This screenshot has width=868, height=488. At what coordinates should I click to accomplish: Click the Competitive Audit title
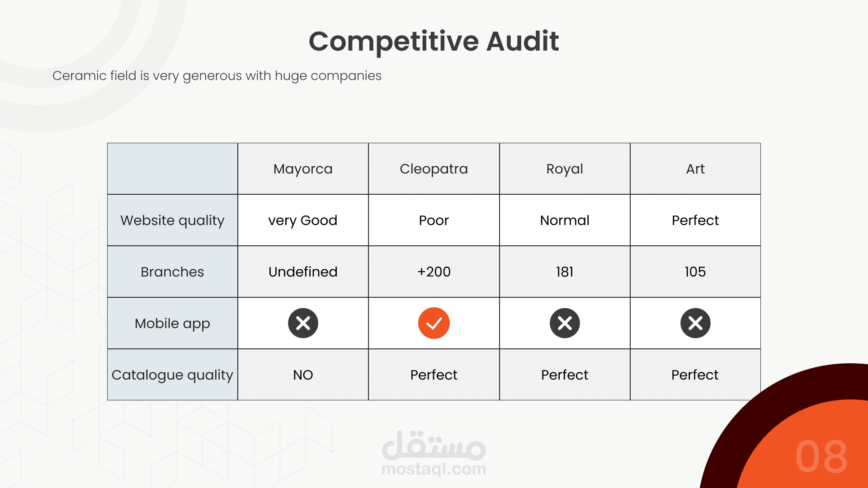click(434, 42)
